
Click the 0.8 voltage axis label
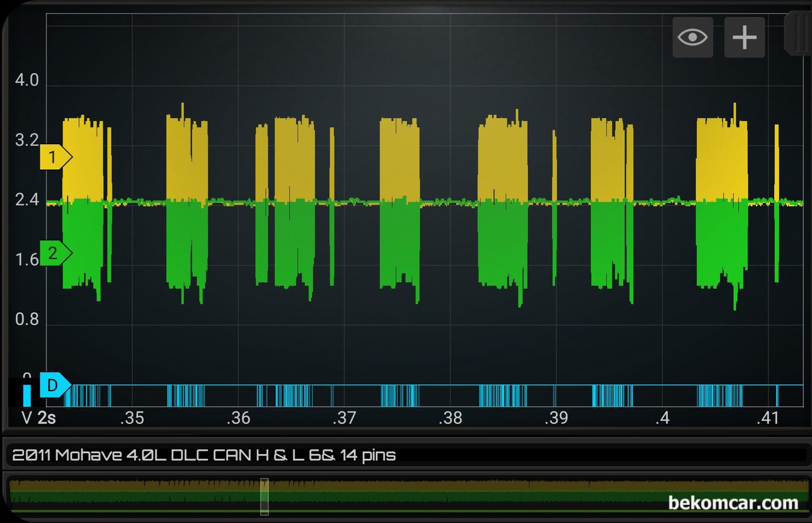click(27, 319)
